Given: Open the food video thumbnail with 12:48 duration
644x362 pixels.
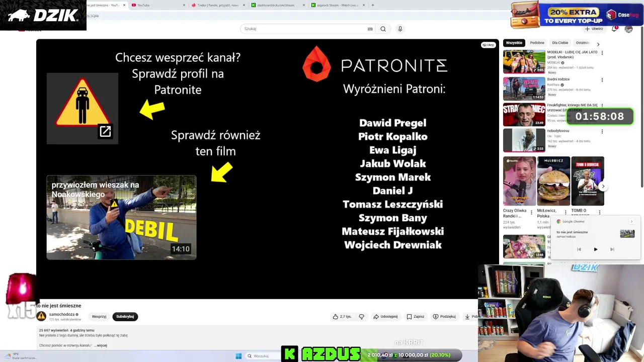Looking at the screenshot, I should point(524,246).
